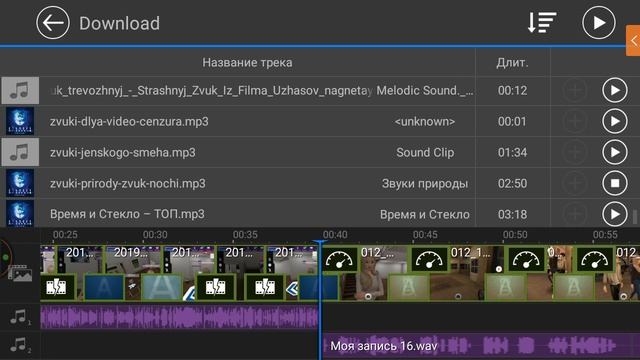The height and width of the screenshot is (360, 640).
Task: Add zvuki-dlya-video-cenzura.mp3 to the timeline
Action: tap(575, 121)
